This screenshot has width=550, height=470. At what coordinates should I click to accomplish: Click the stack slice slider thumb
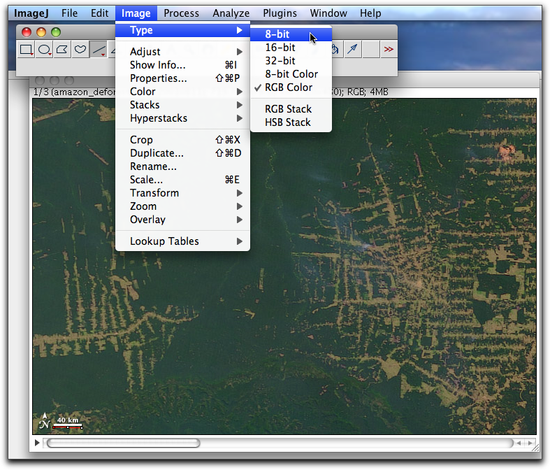123,443
